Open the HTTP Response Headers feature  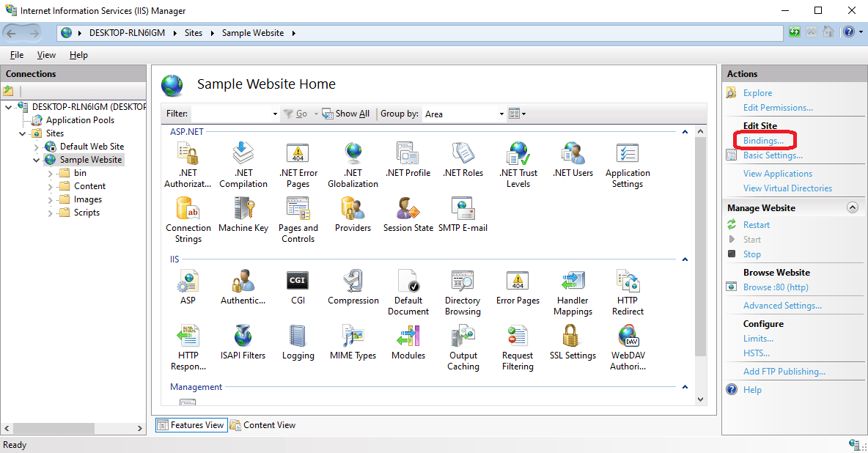pyautogui.click(x=188, y=347)
